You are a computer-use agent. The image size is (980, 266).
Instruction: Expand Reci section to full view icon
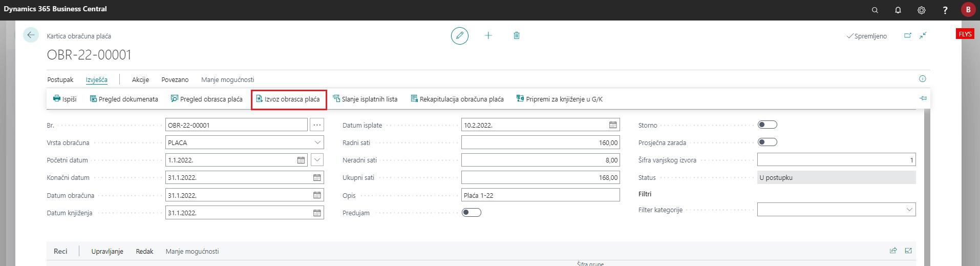point(908,251)
